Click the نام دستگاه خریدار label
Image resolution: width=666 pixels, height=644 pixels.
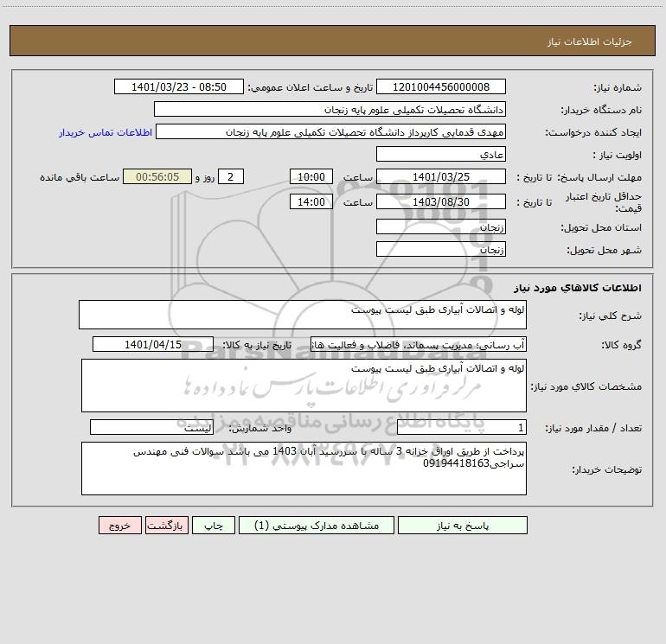(x=601, y=110)
